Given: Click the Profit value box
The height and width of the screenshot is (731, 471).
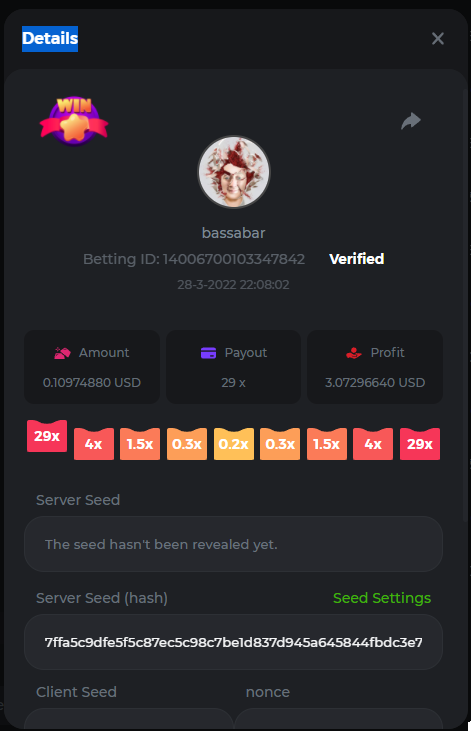Looking at the screenshot, I should click(x=375, y=367).
